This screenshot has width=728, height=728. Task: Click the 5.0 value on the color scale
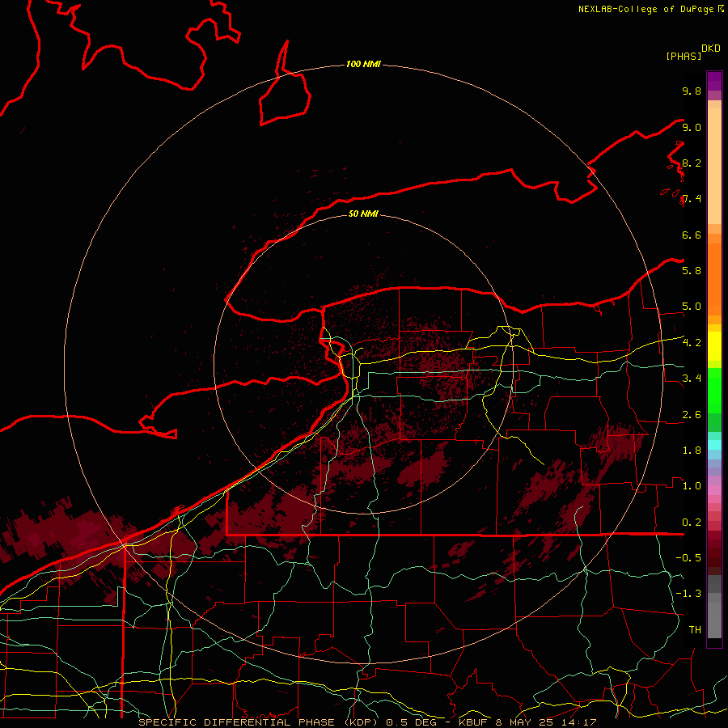pos(692,307)
